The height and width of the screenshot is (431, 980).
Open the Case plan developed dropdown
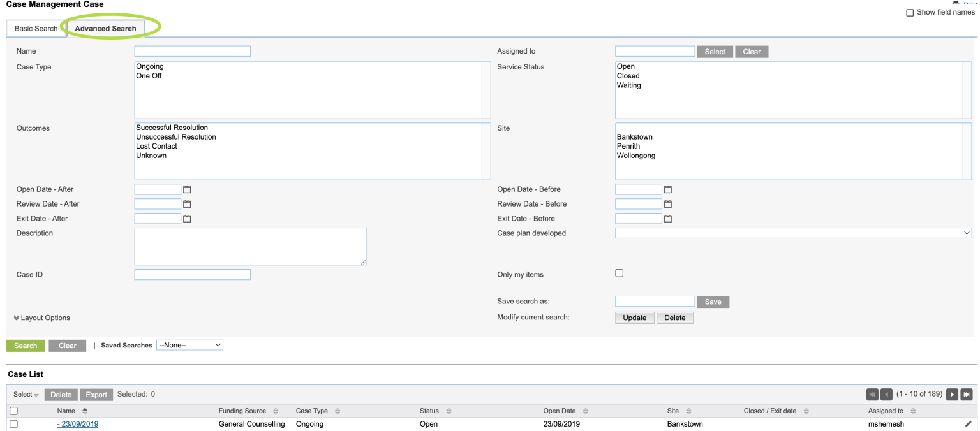point(792,233)
